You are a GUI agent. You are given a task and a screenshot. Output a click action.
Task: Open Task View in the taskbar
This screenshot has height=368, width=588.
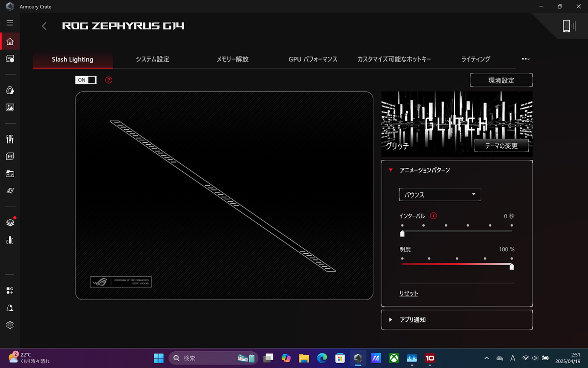click(268, 358)
